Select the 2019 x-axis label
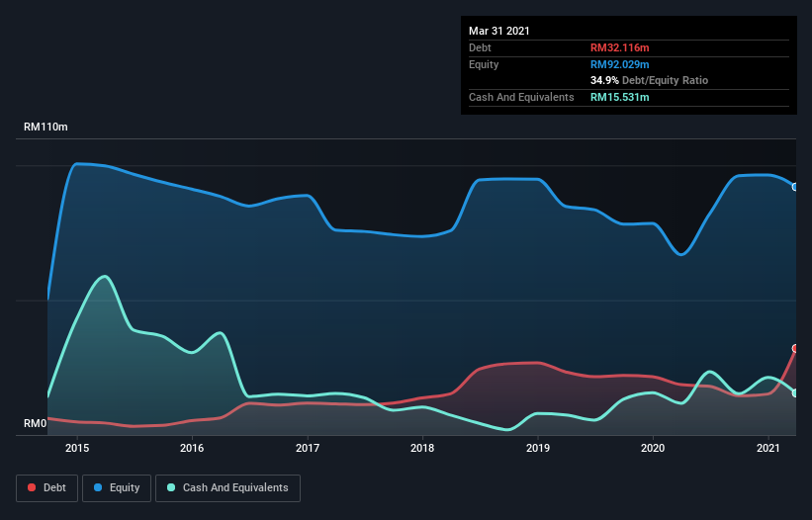 tap(538, 448)
